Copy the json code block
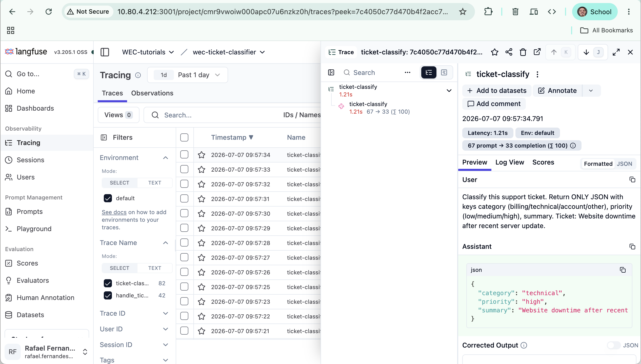Screen dimensions: 641x364 pyautogui.click(x=623, y=270)
